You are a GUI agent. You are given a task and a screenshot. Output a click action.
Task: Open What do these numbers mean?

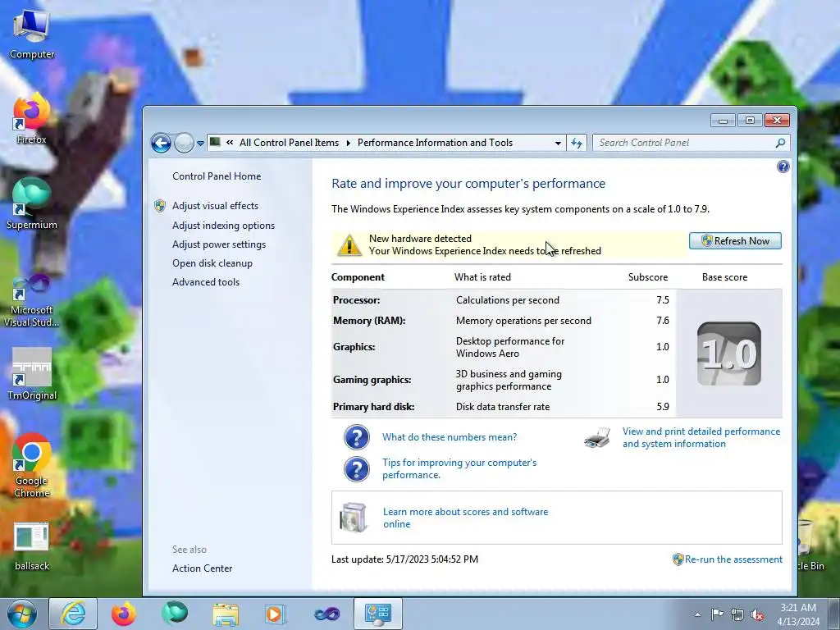coord(450,437)
